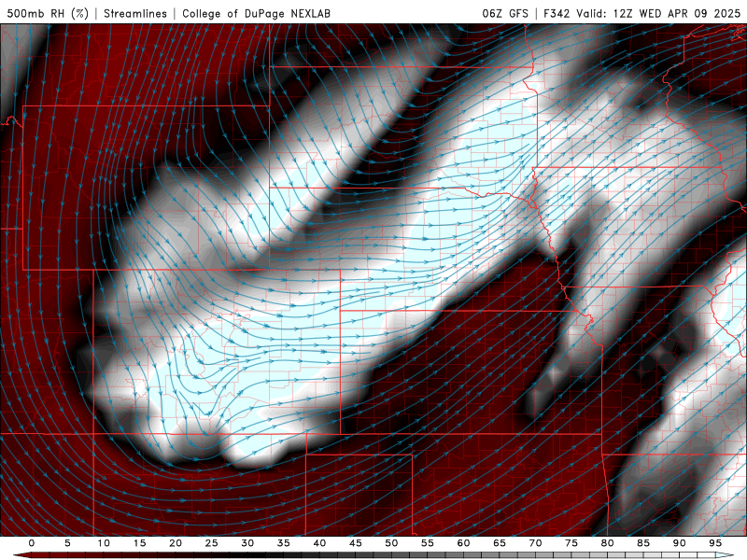
Task: Click the '10' value on the color scale
Action: (x=104, y=543)
